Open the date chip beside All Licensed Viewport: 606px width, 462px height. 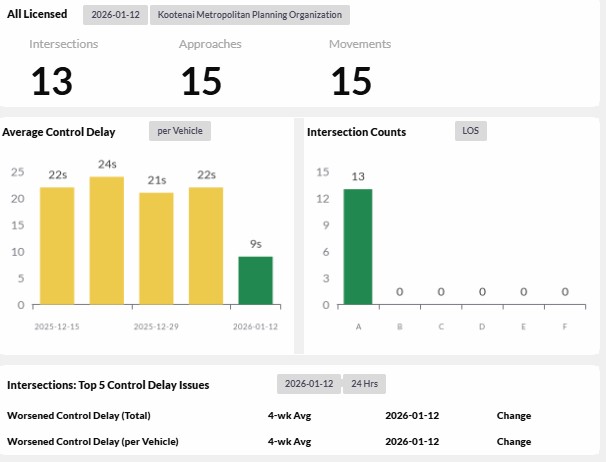(115, 15)
